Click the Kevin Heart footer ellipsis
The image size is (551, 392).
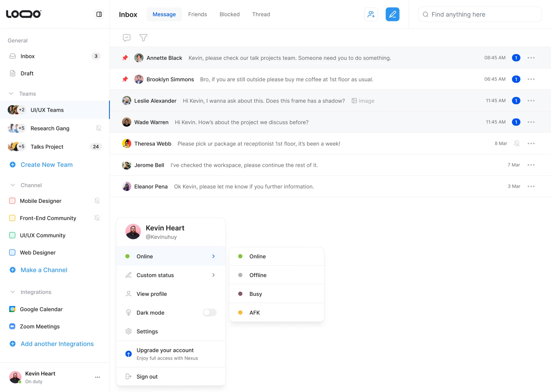click(98, 377)
